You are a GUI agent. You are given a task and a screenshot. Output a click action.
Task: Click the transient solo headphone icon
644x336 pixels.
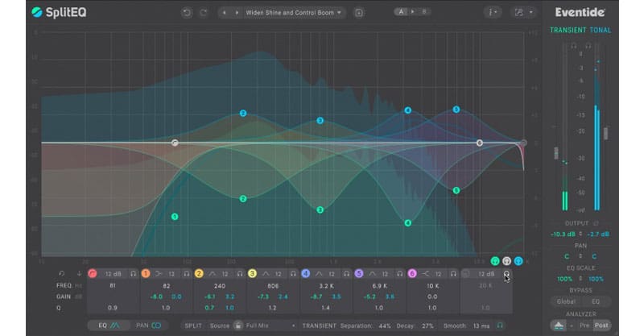(x=500, y=326)
